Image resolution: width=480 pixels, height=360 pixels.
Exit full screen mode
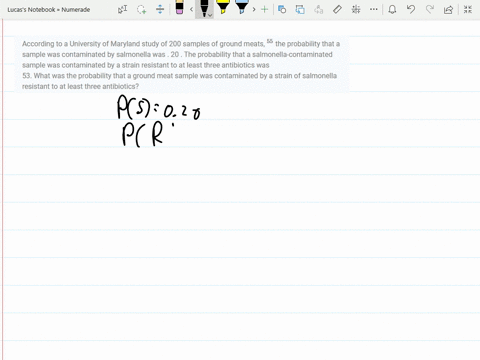pyautogui.click(x=468, y=9)
